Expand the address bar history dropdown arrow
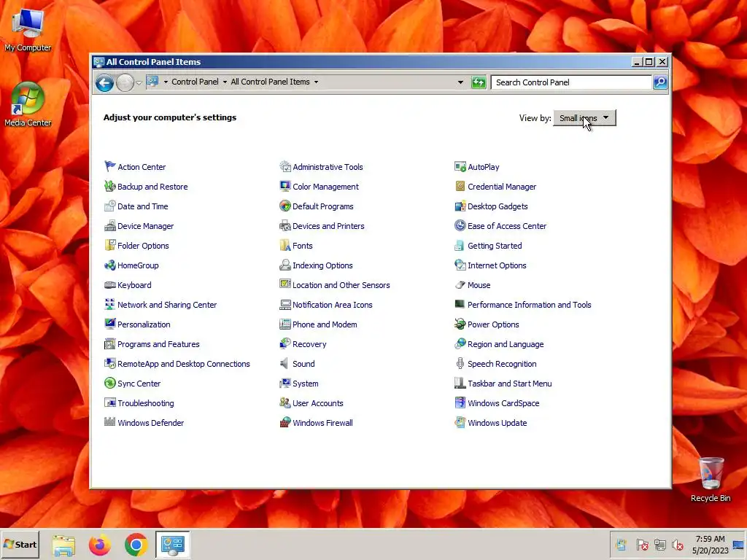 click(x=460, y=82)
